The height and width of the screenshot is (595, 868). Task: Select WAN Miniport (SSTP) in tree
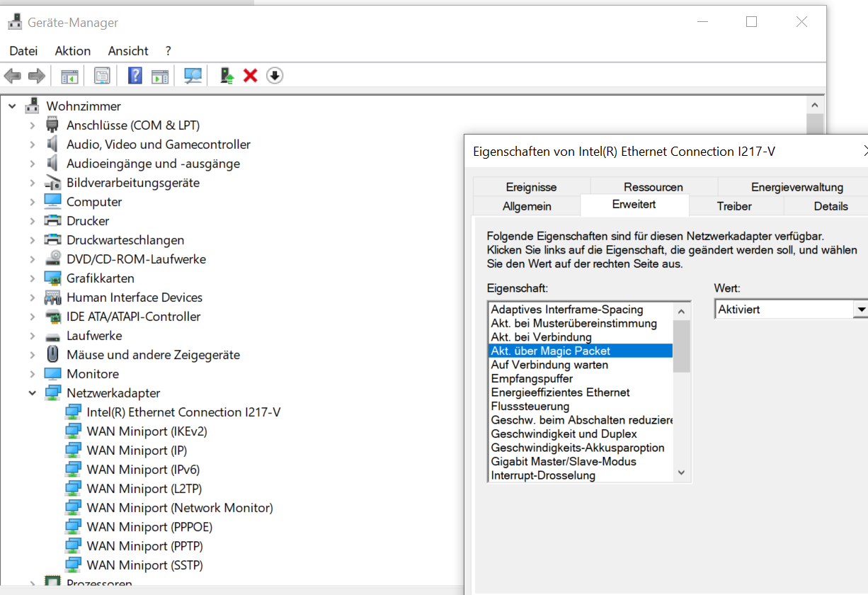[x=144, y=565]
